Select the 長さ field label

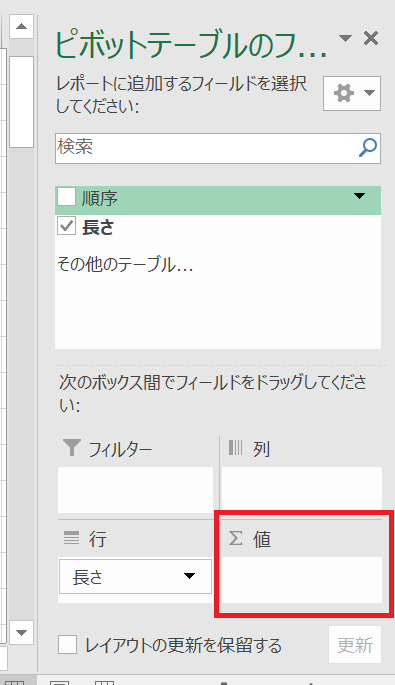coord(98,227)
